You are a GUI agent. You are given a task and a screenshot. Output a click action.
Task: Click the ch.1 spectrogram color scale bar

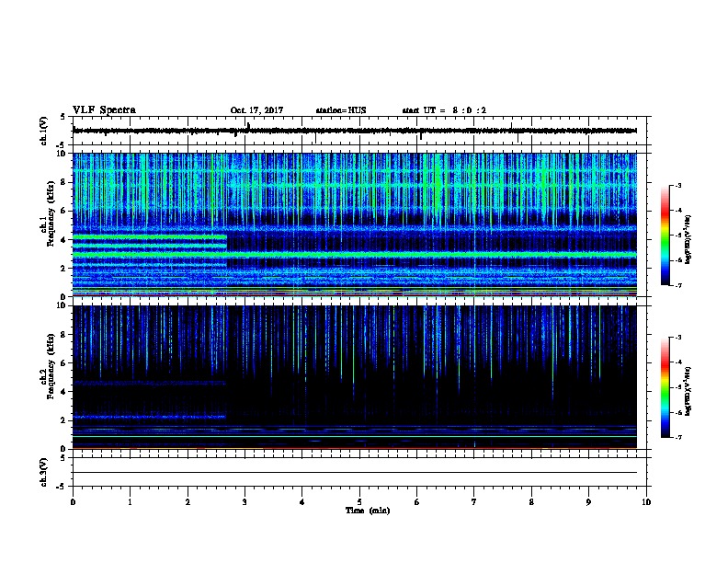[665, 236]
